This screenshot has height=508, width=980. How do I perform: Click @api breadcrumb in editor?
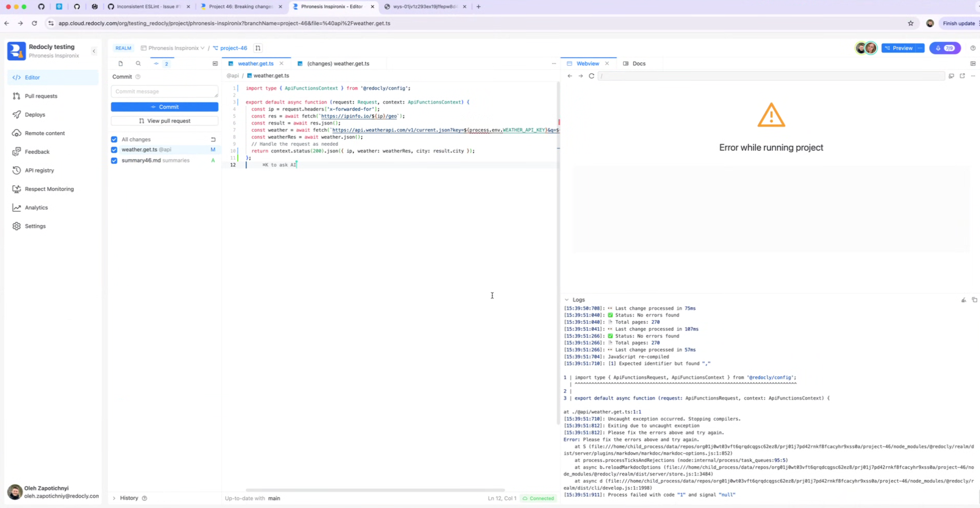233,75
